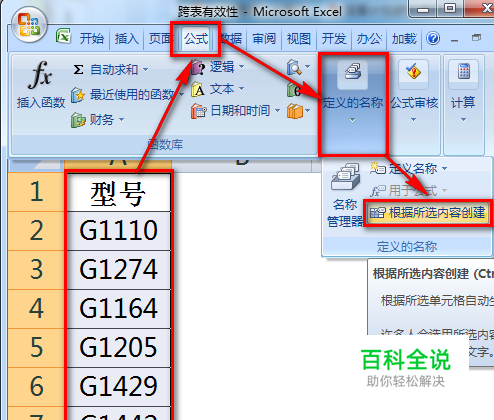Select cell containing G1164
Screen dimensions: 494x420
click(118, 309)
